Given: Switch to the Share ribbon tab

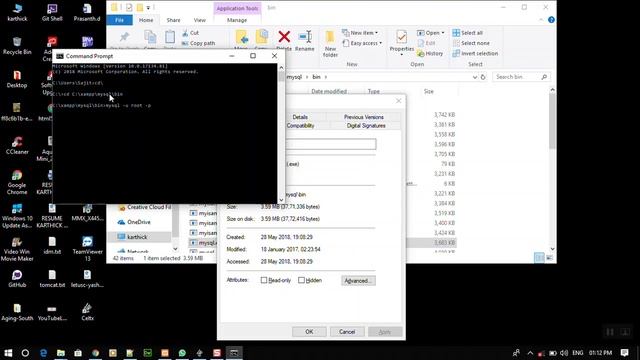Looking at the screenshot, I should [x=173, y=20].
